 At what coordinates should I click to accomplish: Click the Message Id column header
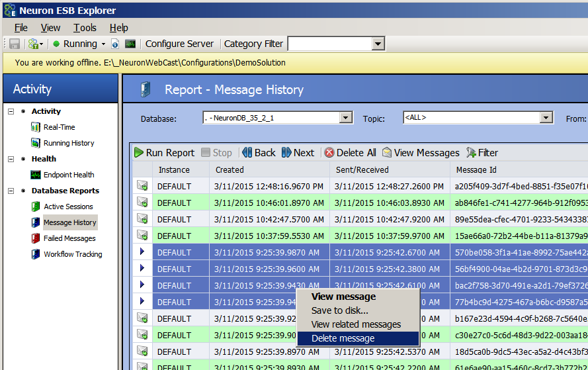pos(519,169)
